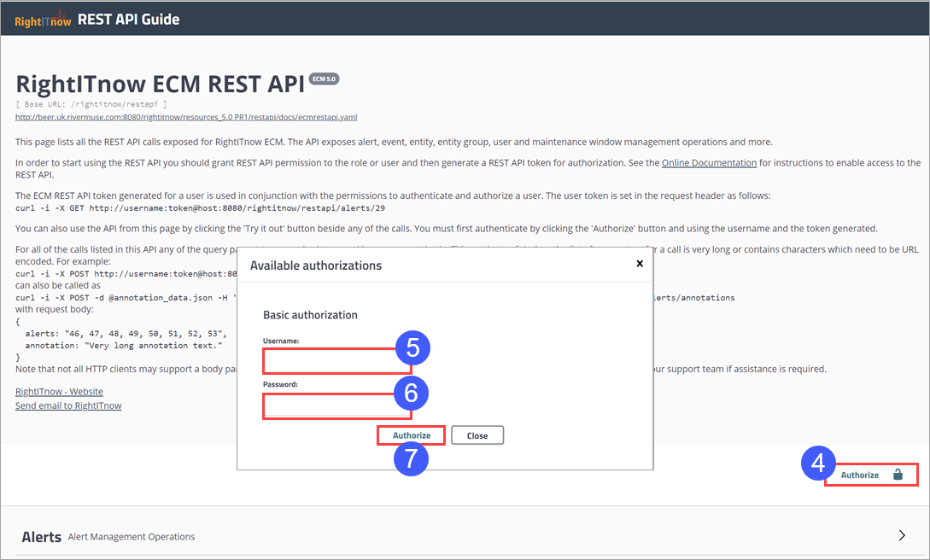The height and width of the screenshot is (560, 930).
Task: Click the Password input field
Action: click(336, 406)
